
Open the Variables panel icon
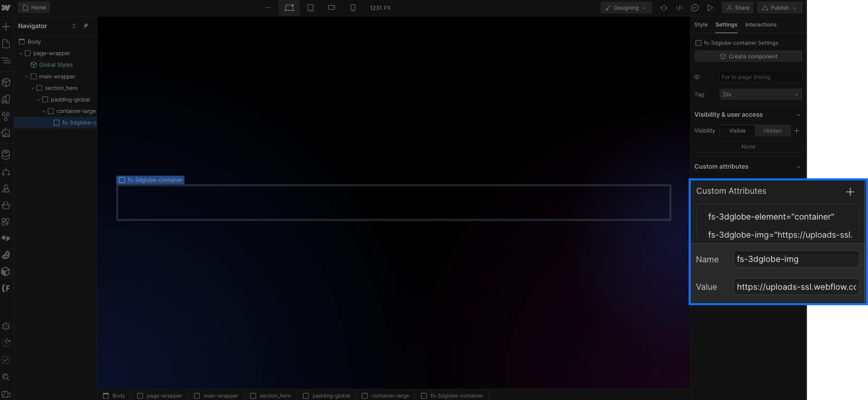pyautogui.click(x=6, y=99)
